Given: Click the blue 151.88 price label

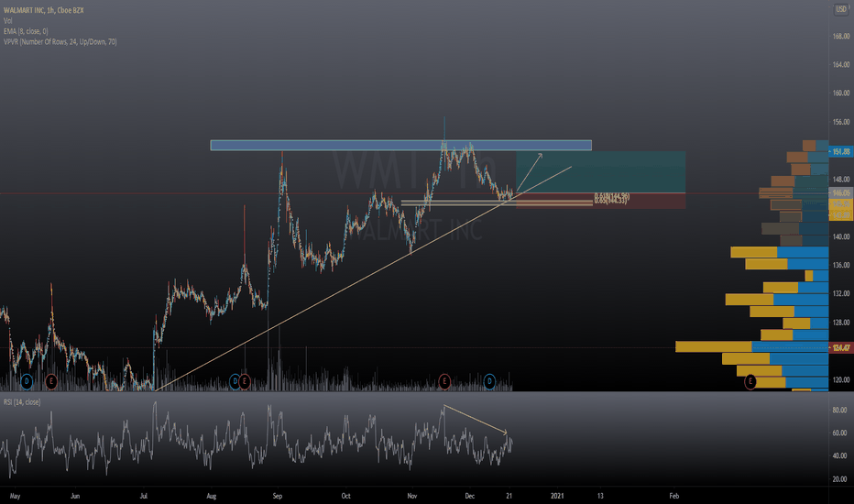Looking at the screenshot, I should tap(841, 152).
